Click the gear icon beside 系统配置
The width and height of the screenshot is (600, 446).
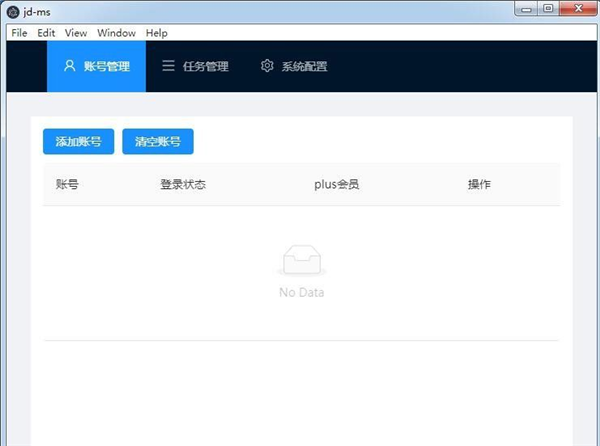point(267,66)
